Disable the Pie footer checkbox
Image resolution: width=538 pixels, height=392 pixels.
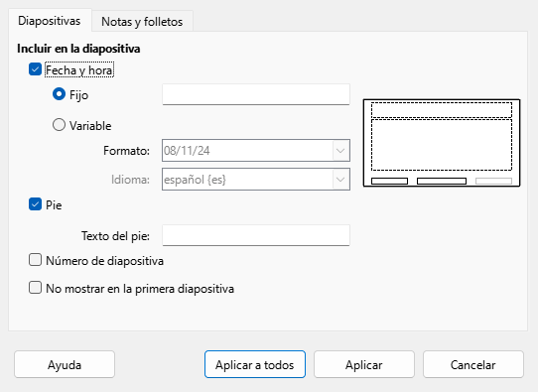pyautogui.click(x=35, y=204)
